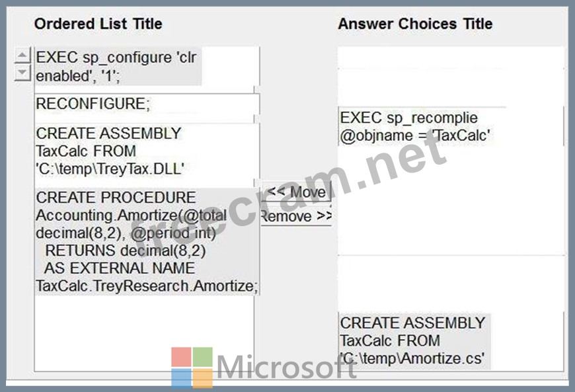Click blank row directly above sp_recomplie item
Screen dimensions: 575x392
coord(451,88)
